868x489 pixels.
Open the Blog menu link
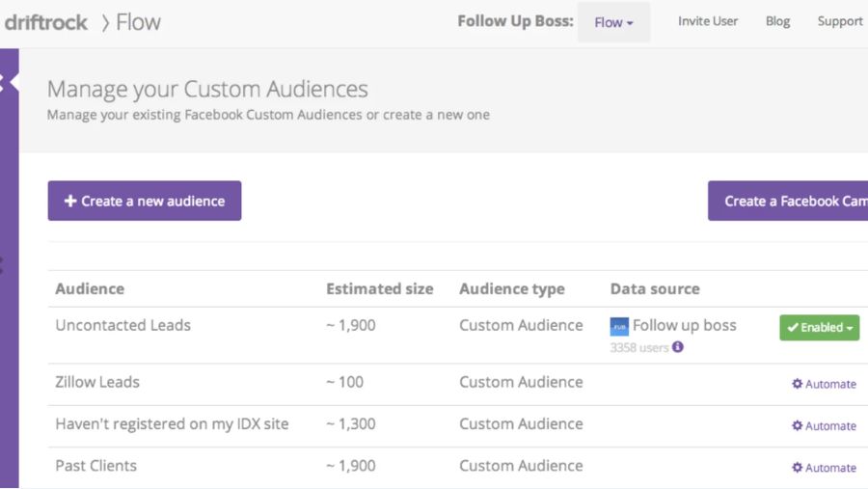pyautogui.click(x=777, y=21)
